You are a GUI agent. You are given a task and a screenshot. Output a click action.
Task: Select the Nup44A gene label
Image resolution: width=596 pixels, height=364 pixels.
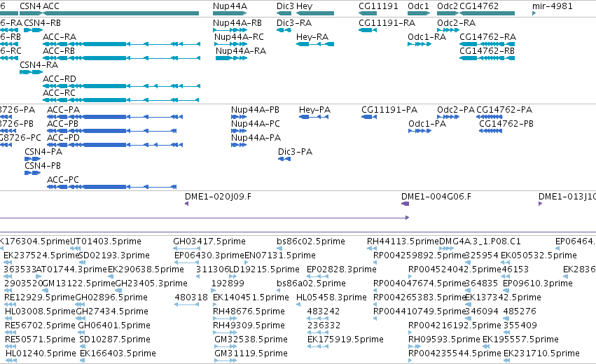[x=230, y=6]
